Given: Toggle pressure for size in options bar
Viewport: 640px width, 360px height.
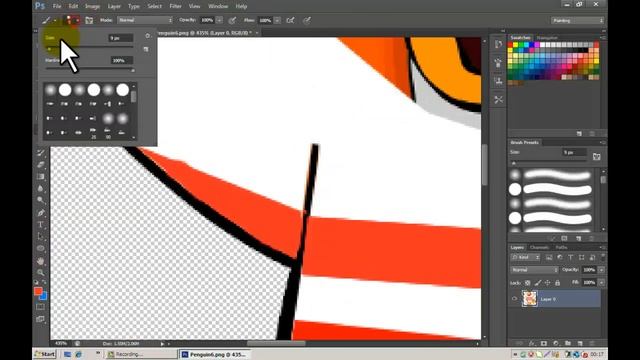Looking at the screenshot, I should coord(307,20).
